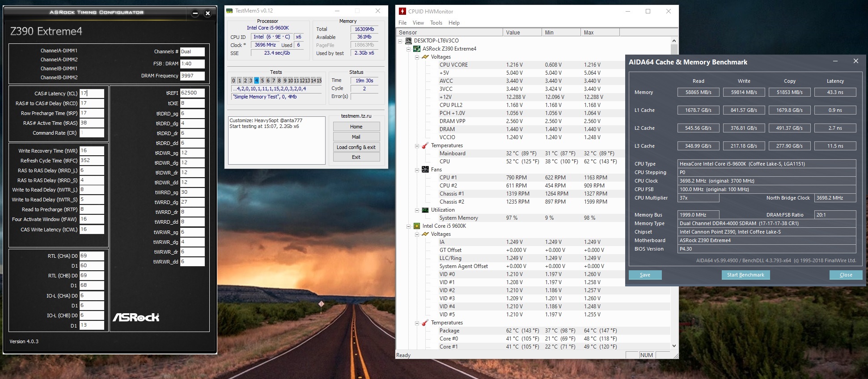
Task: Click the Memory Type field in AIDA64
Action: click(767, 223)
